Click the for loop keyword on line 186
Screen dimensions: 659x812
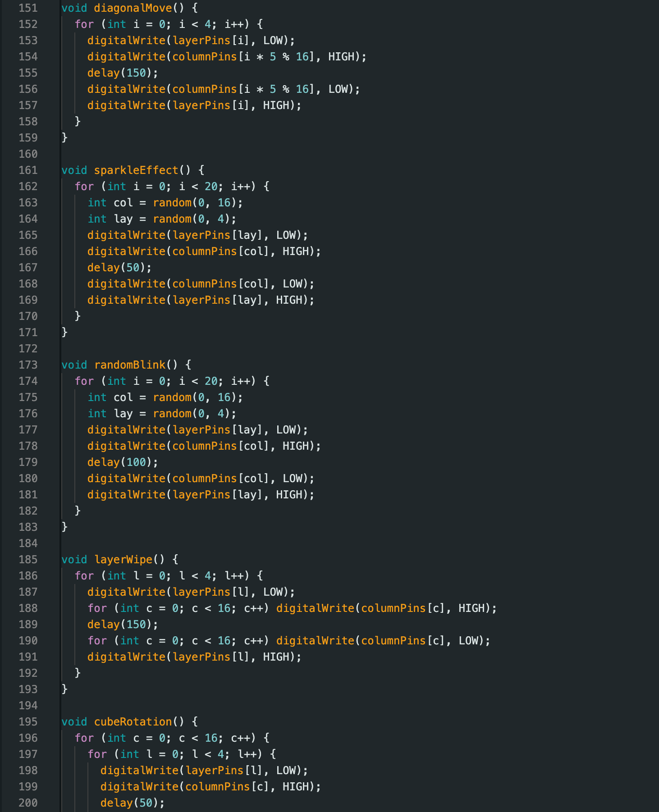tap(84, 576)
